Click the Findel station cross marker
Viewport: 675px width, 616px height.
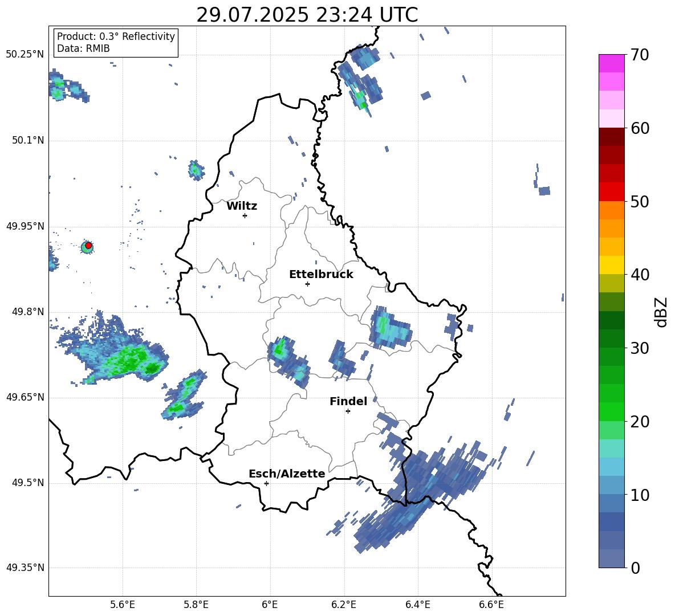[x=348, y=411]
